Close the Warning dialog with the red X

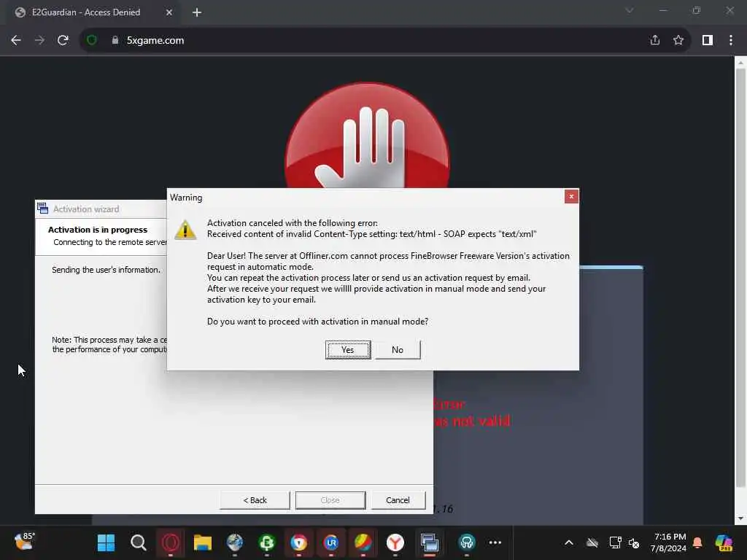point(571,196)
